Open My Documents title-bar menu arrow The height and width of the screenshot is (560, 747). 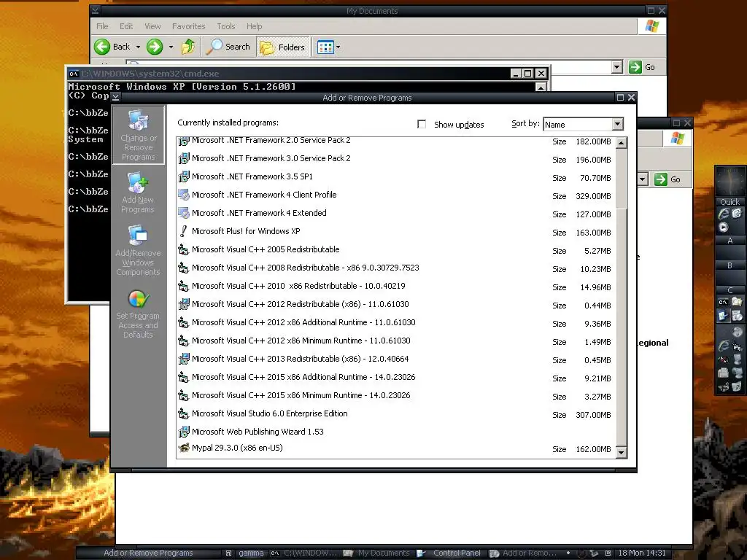pos(96,10)
